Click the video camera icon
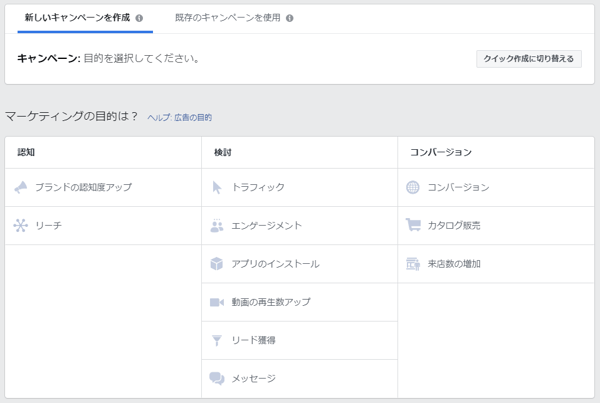Viewport: 600px width, 403px height. coord(217,302)
